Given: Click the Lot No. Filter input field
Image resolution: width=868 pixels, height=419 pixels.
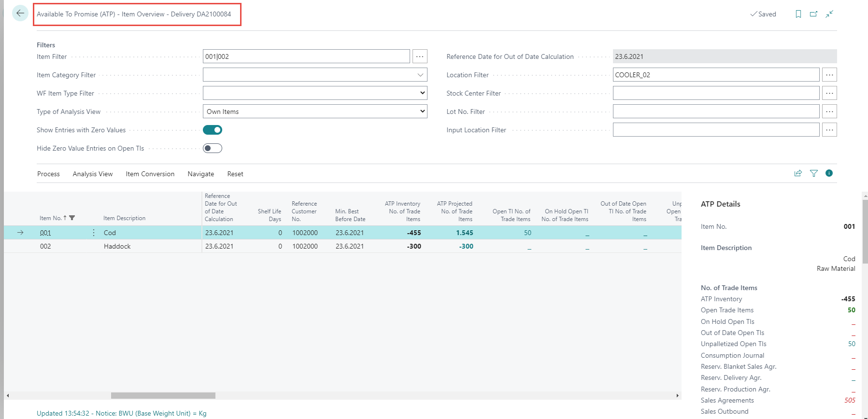Looking at the screenshot, I should click(x=716, y=112).
